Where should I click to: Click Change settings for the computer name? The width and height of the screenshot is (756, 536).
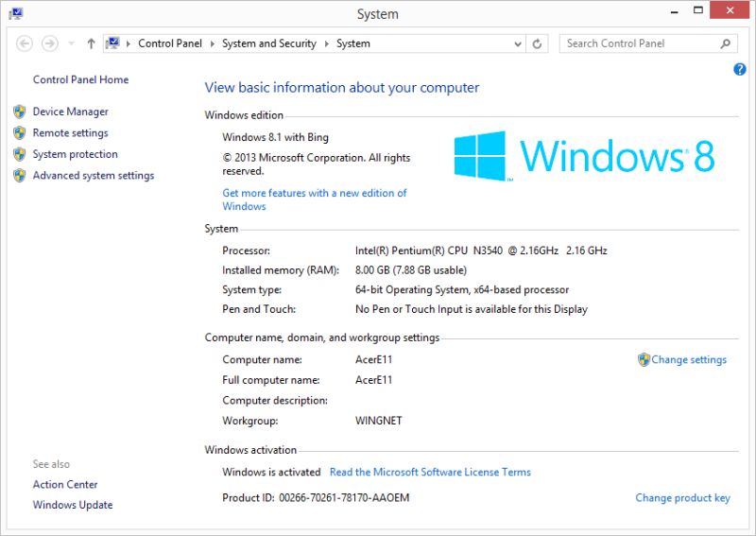689,359
